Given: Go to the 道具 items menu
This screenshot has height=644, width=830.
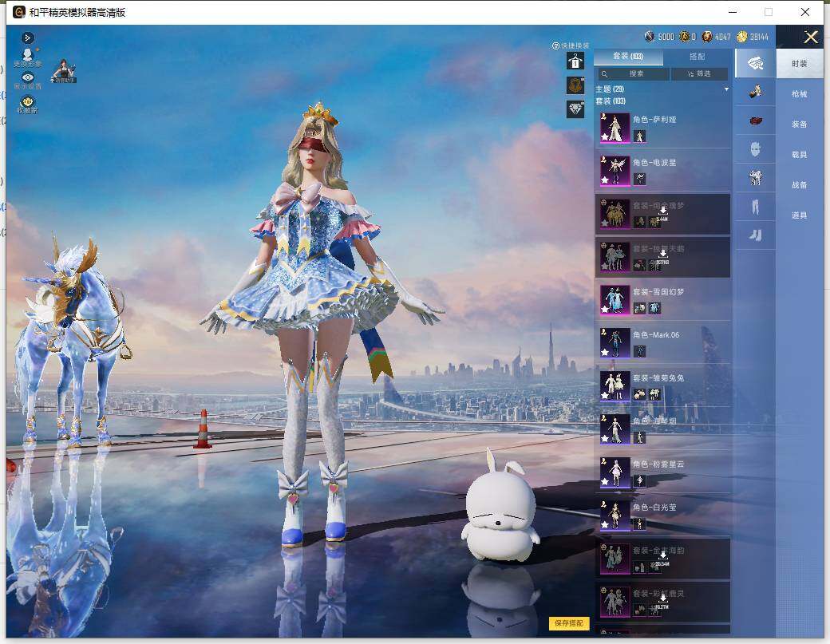Looking at the screenshot, I should [x=800, y=215].
